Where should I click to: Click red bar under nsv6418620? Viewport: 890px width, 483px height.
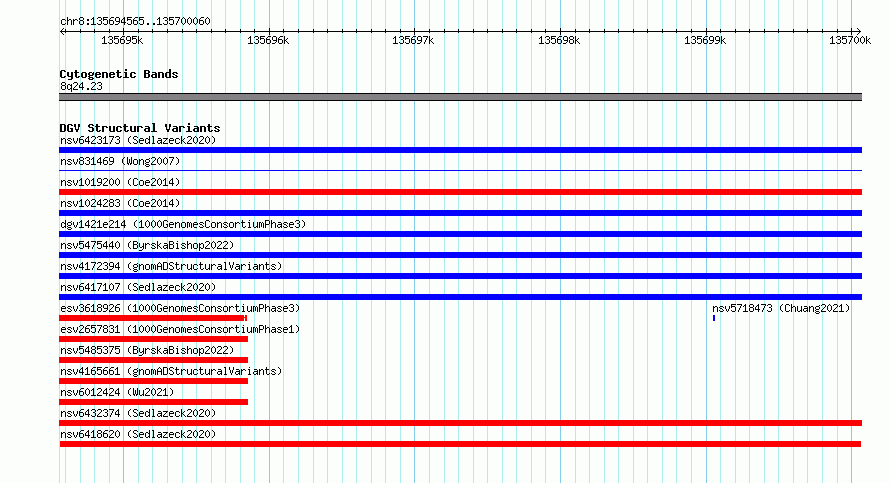pyautogui.click(x=460, y=444)
